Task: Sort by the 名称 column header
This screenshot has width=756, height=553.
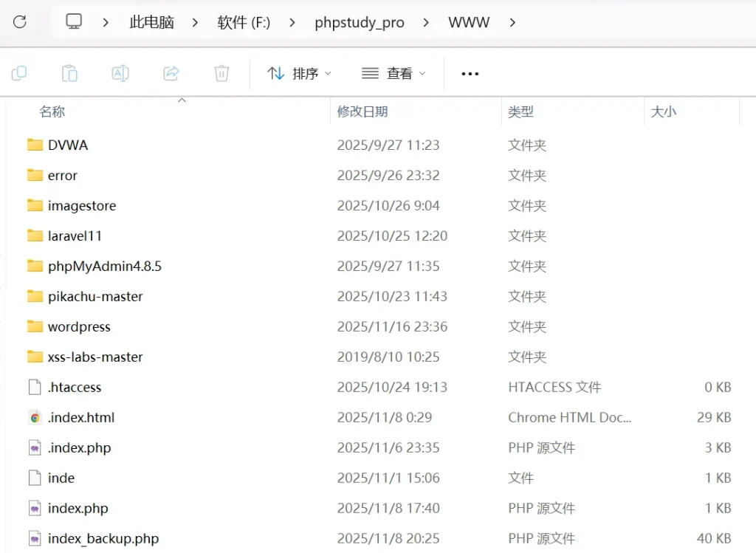Action: click(52, 111)
